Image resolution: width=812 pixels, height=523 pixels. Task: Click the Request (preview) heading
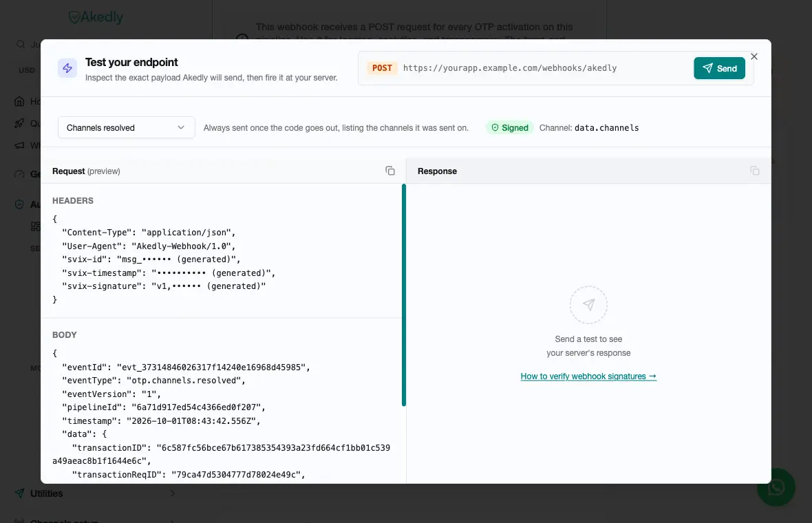coord(86,171)
